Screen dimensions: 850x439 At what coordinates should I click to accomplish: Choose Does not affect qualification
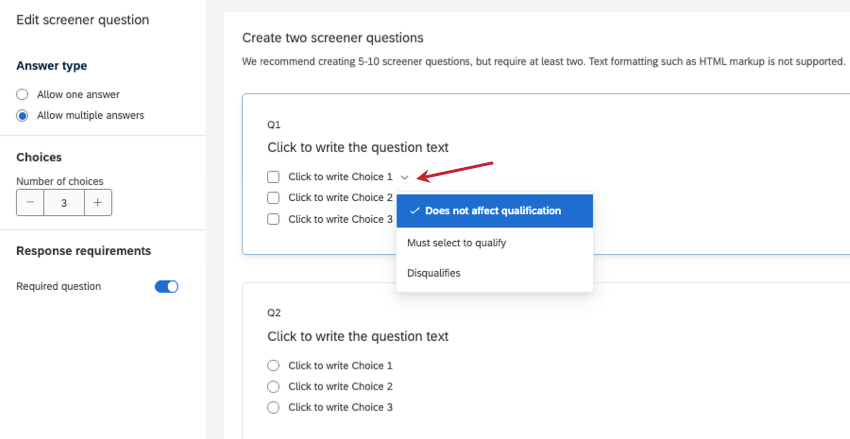(x=494, y=211)
